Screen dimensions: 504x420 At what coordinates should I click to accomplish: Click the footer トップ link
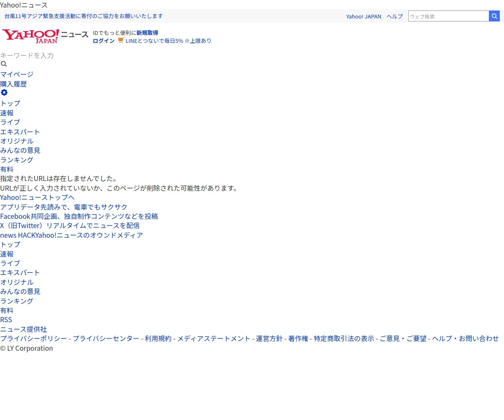[x=10, y=244]
